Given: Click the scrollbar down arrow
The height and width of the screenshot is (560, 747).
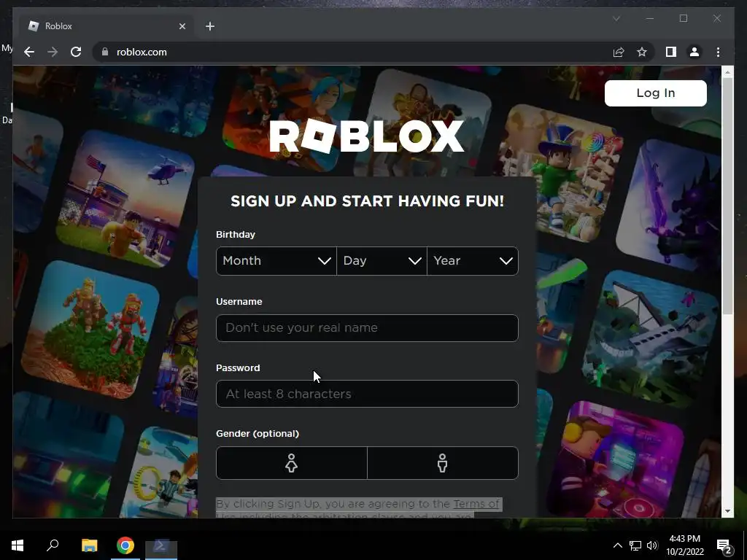Looking at the screenshot, I should coord(727,511).
